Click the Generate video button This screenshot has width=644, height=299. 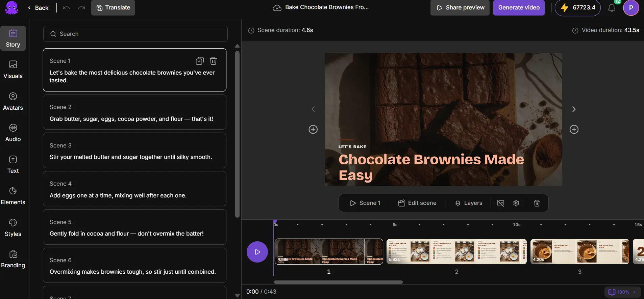[519, 8]
